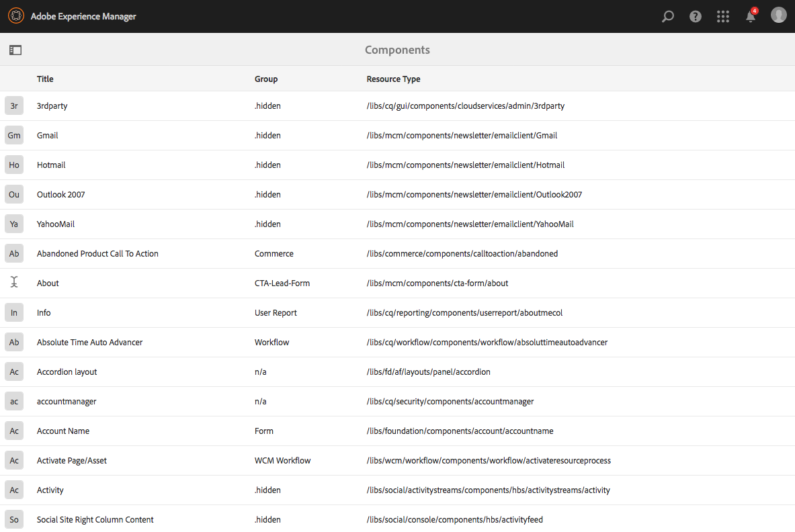Click the /libs/foundation/components/account/accountname path
Viewport: 795px width, 532px height.
[460, 431]
